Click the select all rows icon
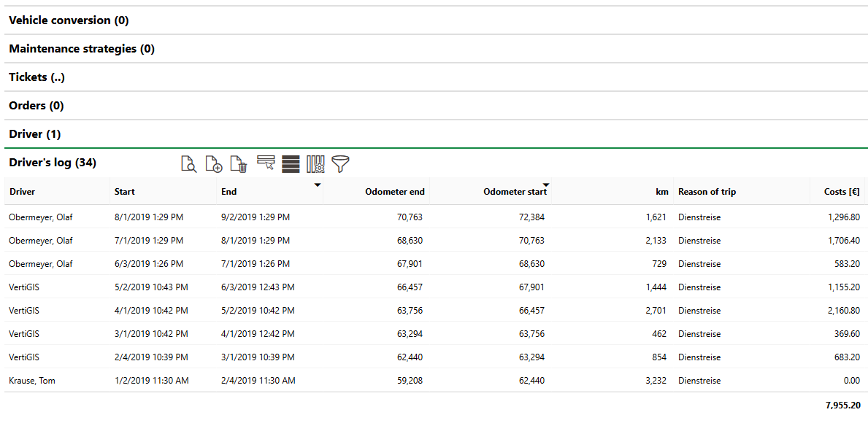Image resolution: width=868 pixels, height=423 pixels. click(x=291, y=164)
